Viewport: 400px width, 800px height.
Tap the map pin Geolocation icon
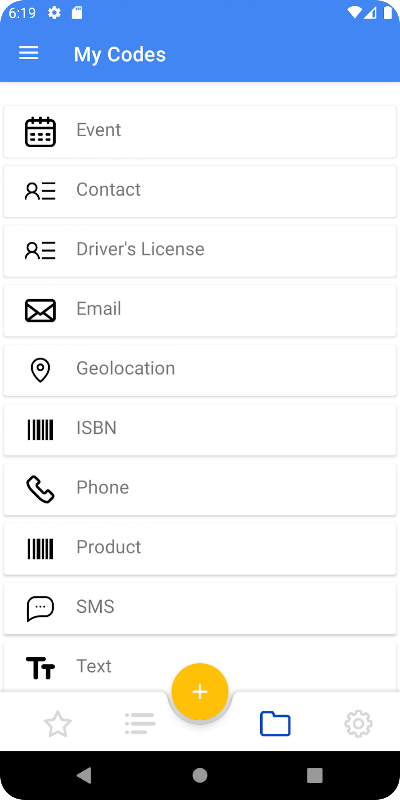tap(40, 370)
